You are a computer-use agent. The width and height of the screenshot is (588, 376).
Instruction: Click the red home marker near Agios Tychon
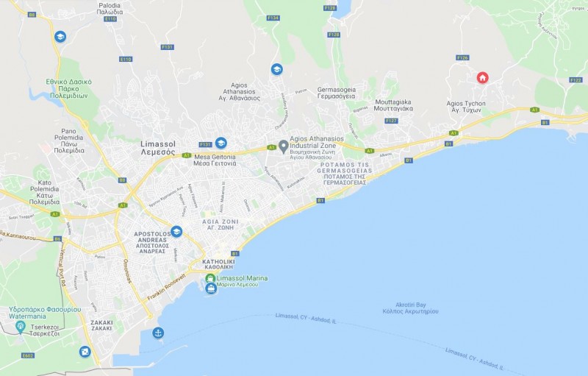click(482, 78)
